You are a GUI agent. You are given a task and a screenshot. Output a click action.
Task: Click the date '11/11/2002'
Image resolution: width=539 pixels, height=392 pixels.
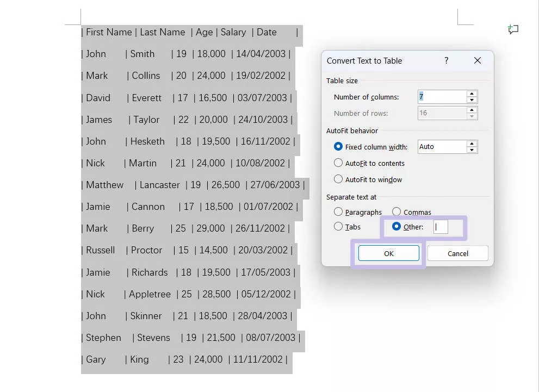258,360
